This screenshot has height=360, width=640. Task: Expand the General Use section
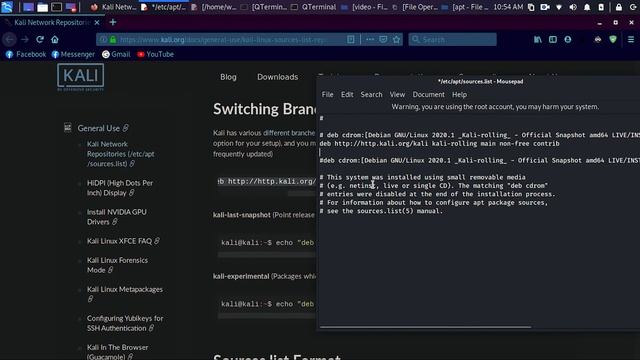point(98,128)
